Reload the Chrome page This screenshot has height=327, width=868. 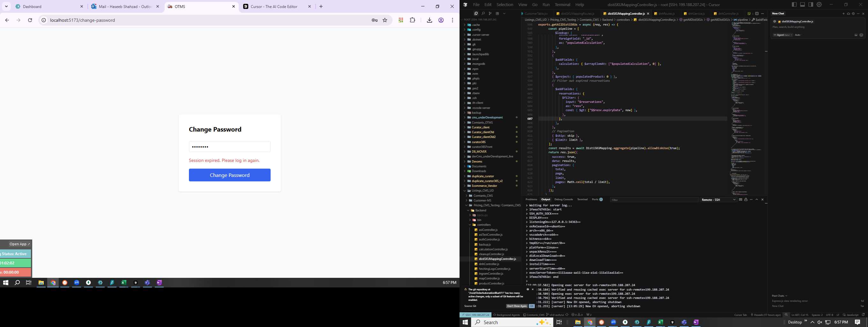[x=30, y=20]
